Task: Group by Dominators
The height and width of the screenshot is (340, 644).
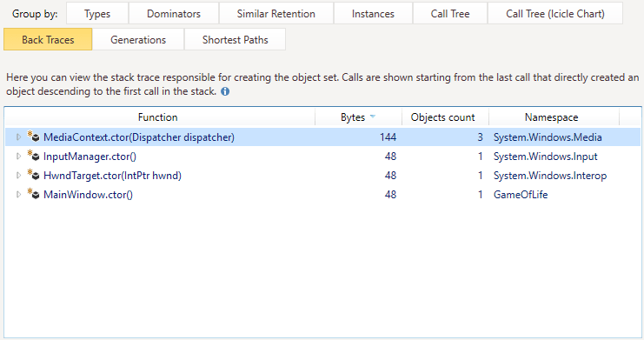Action: [174, 14]
